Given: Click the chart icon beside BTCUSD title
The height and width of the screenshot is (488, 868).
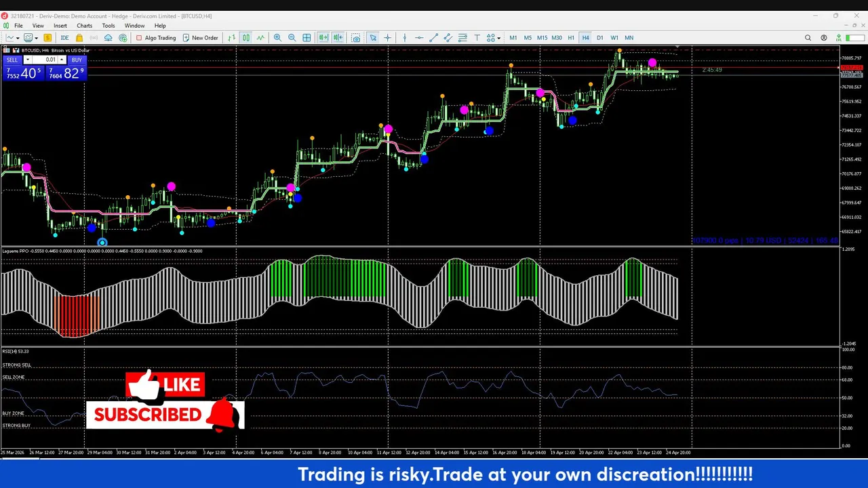Looking at the screenshot, I should coord(16,50).
